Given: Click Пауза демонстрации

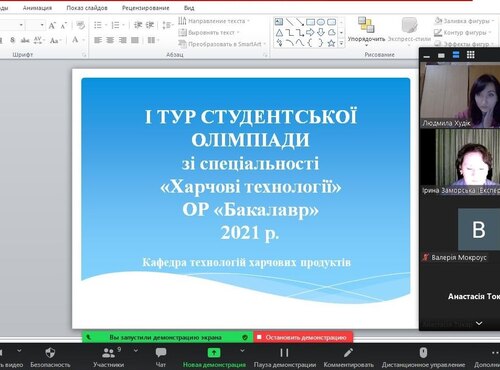Looking at the screenshot, I should tap(285, 357).
